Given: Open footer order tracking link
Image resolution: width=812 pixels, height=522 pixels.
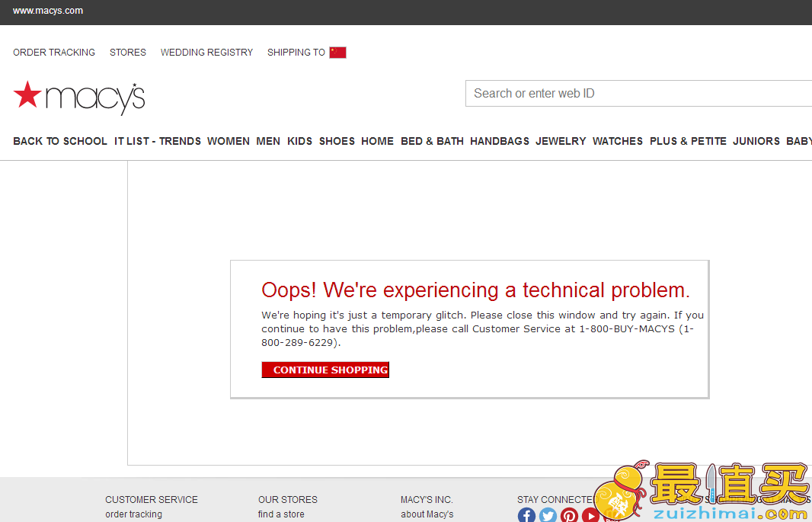Looking at the screenshot, I should tap(133, 514).
